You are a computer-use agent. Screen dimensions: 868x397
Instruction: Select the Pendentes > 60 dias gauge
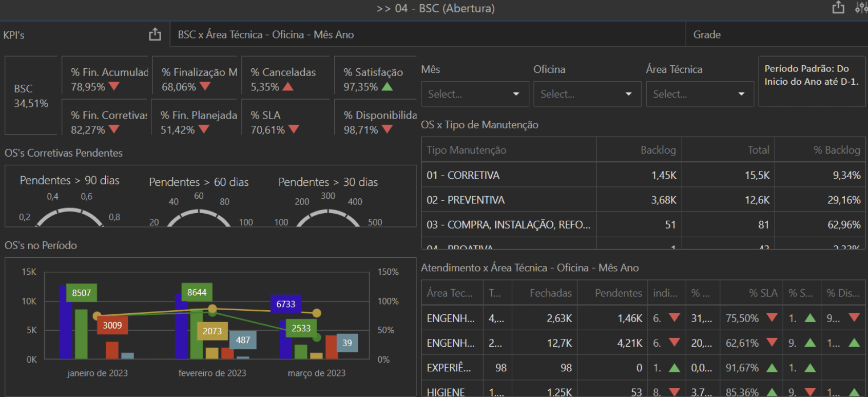[x=199, y=201]
